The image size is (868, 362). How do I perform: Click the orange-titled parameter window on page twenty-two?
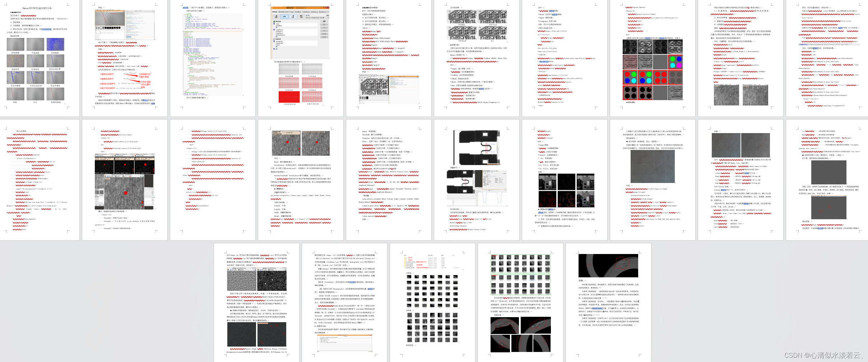345,343
